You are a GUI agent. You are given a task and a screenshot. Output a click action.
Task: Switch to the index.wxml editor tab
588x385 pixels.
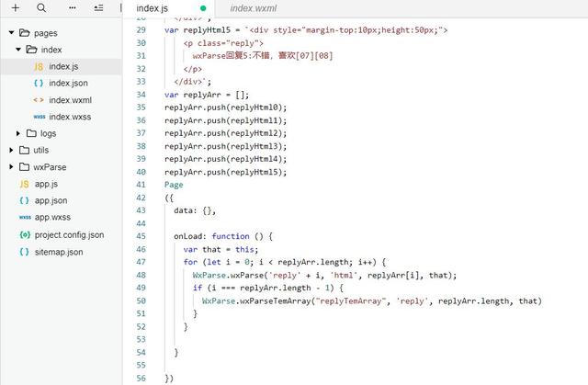tap(254, 8)
